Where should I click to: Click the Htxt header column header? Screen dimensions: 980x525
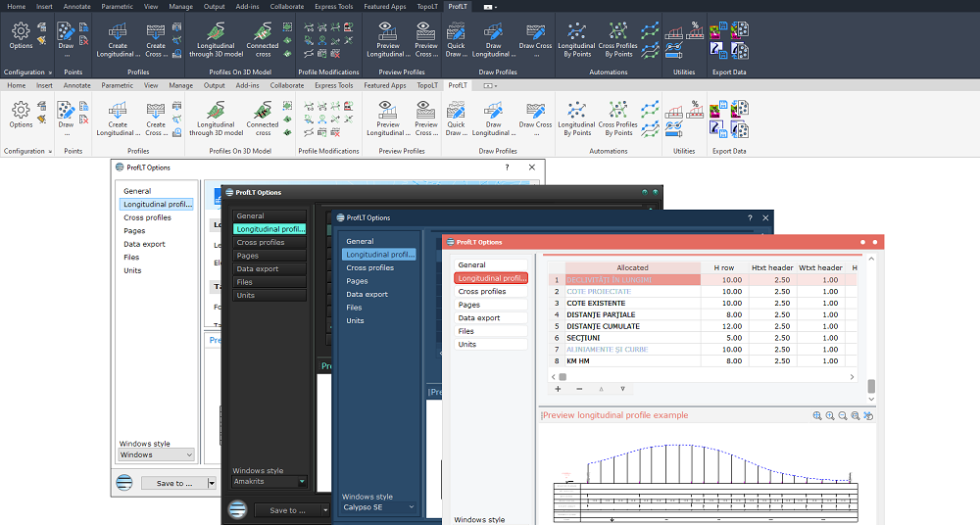(772, 267)
